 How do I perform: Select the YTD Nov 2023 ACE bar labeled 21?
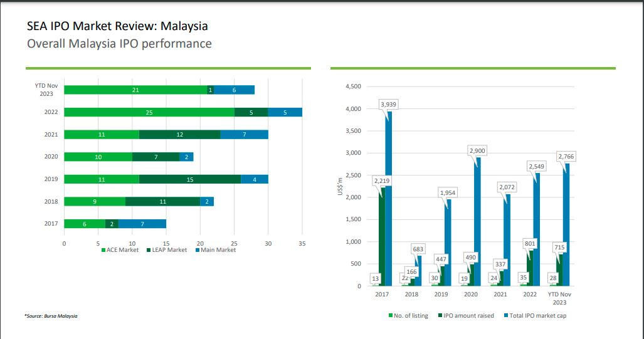click(135, 90)
